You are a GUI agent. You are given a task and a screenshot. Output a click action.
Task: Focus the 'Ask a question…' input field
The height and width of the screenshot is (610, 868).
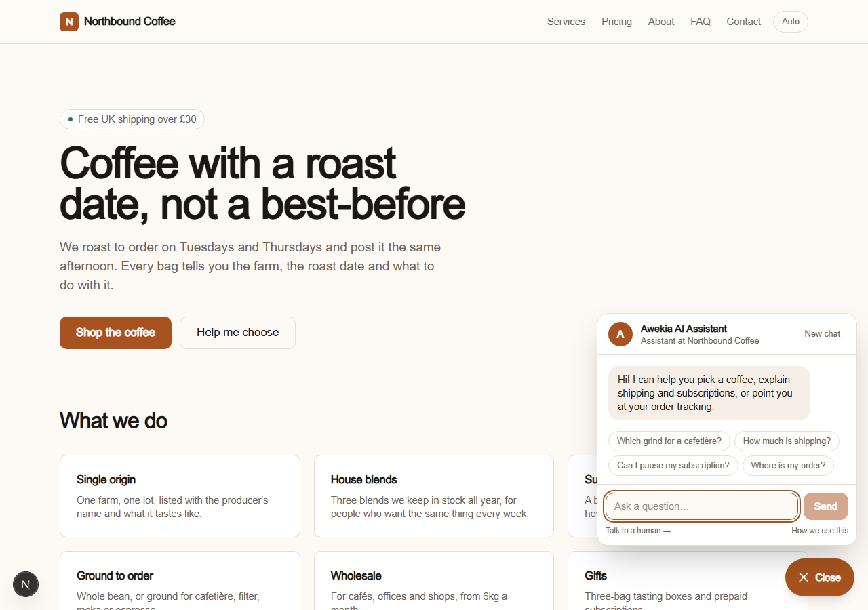click(x=702, y=506)
